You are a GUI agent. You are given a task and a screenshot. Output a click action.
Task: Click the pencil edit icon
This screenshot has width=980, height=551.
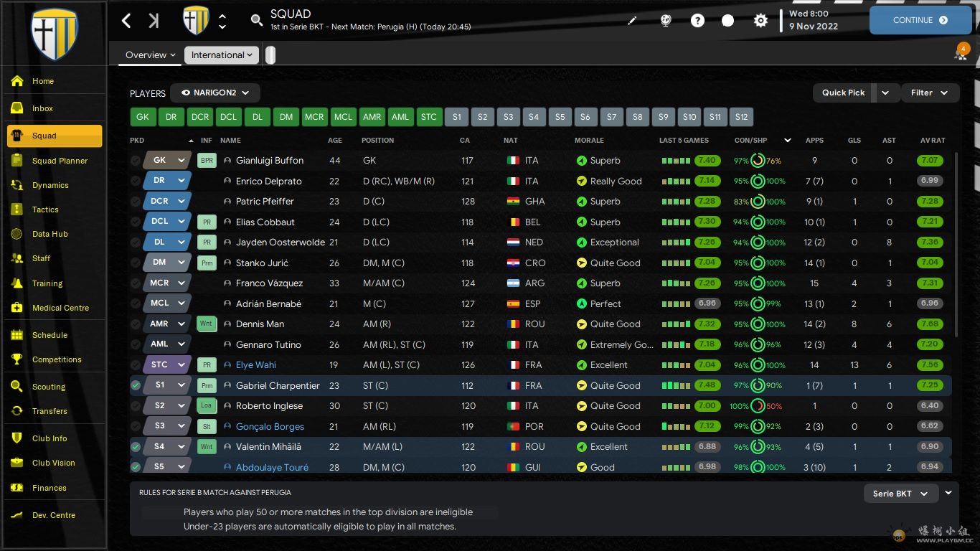click(x=631, y=21)
